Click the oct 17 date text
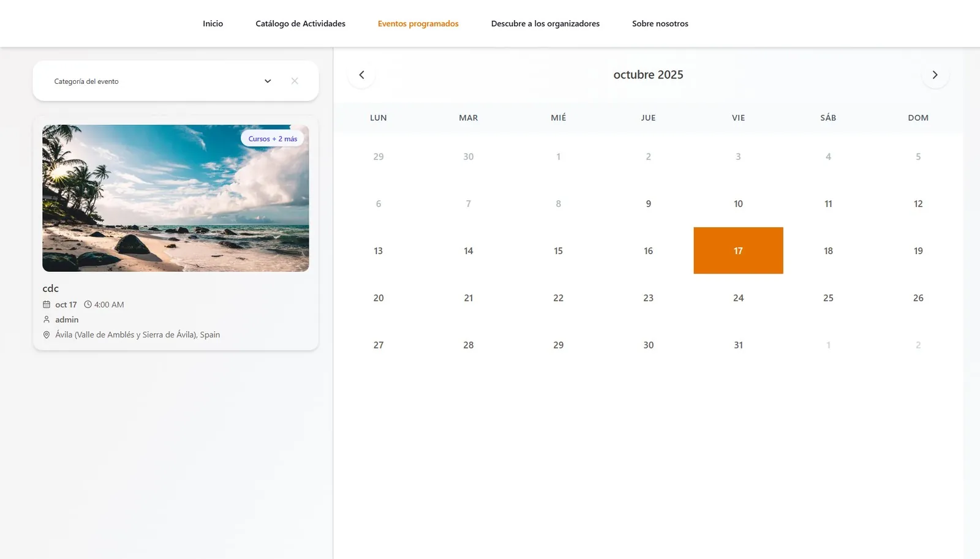Screen dimensions: 980x559 [x=66, y=304]
